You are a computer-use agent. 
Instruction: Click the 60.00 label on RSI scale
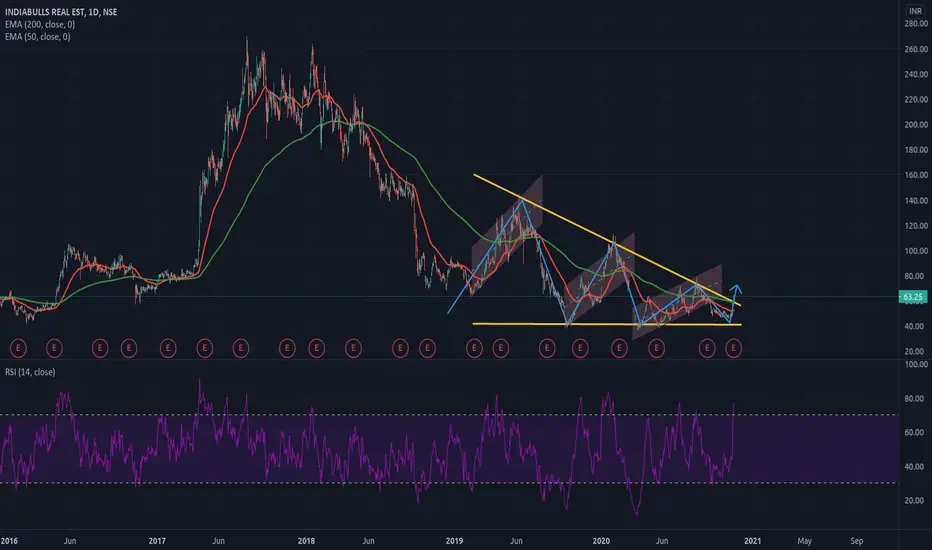pos(915,432)
